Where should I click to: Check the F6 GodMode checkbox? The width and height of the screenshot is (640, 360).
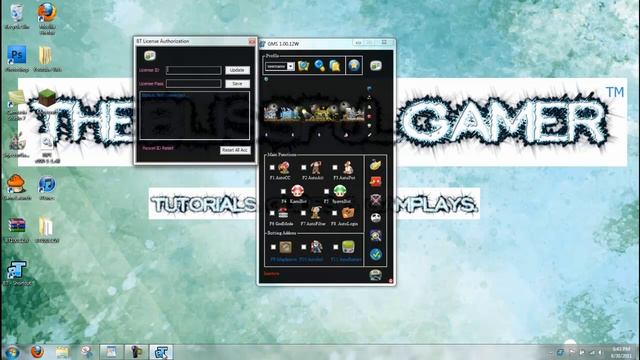coord(272,213)
